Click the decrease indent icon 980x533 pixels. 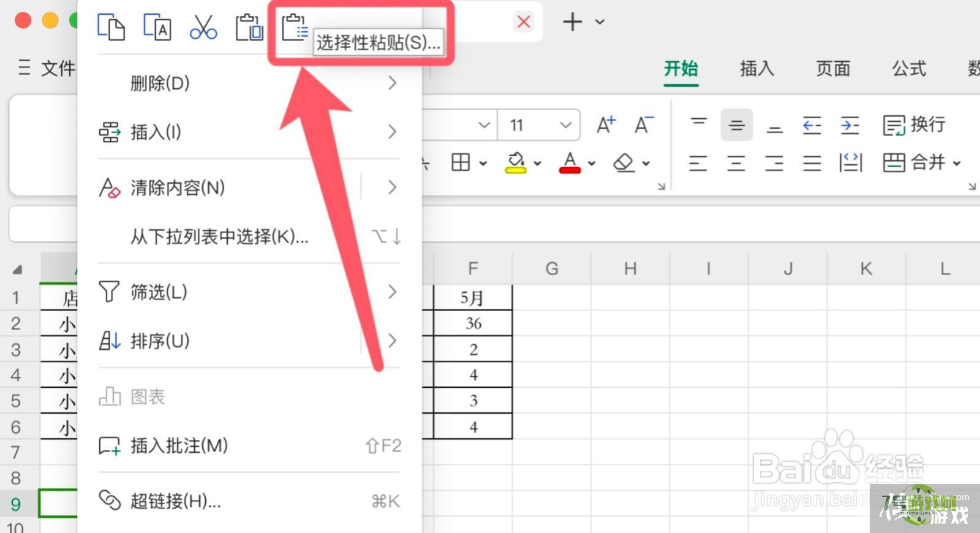(812, 125)
